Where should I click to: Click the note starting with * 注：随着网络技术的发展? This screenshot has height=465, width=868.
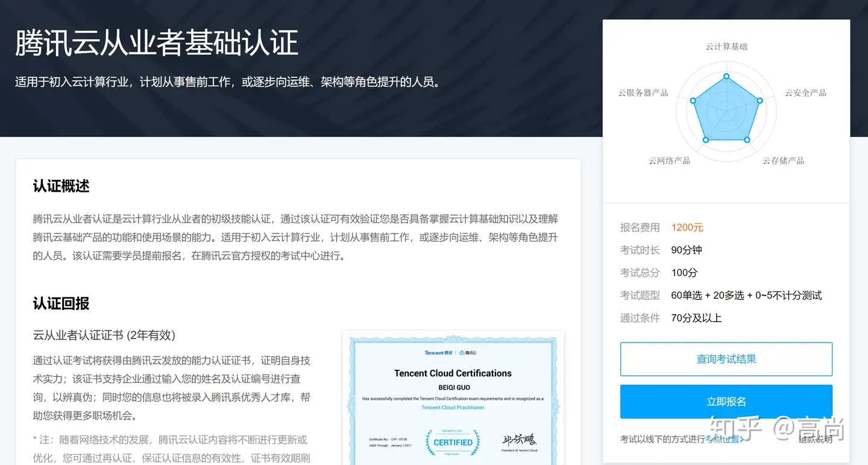pyautogui.click(x=172, y=449)
